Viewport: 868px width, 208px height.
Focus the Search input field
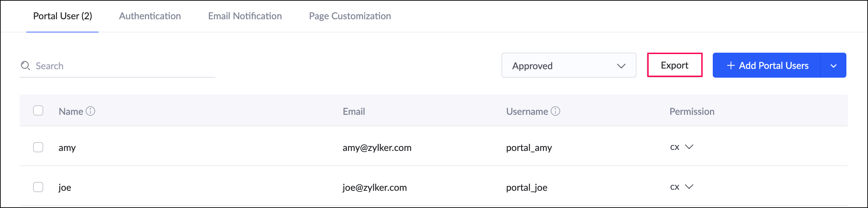[121, 66]
